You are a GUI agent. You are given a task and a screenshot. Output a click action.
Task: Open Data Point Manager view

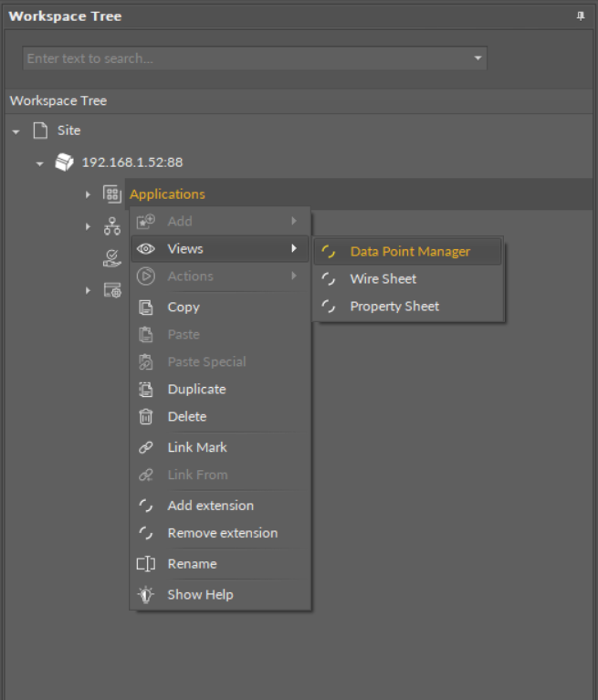tap(410, 252)
